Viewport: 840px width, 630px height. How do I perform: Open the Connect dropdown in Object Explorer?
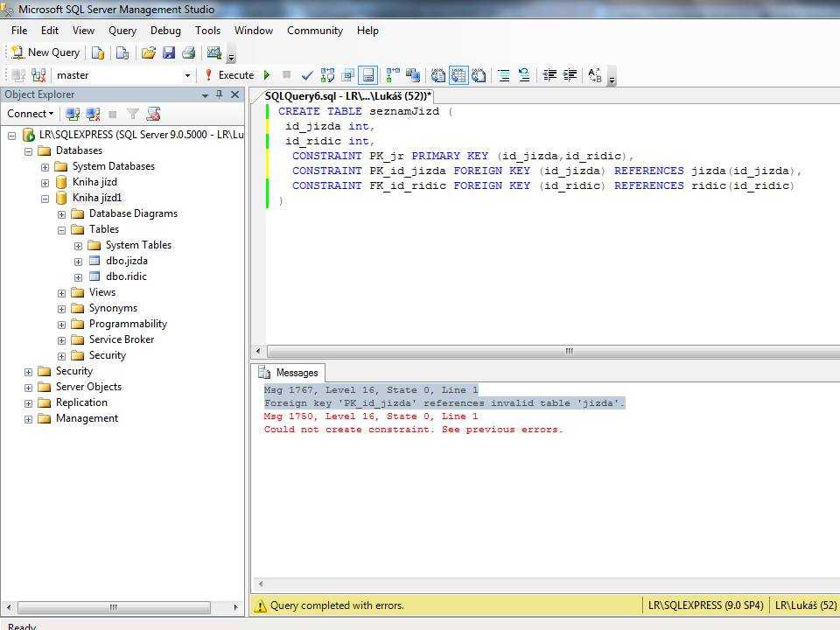pos(30,114)
